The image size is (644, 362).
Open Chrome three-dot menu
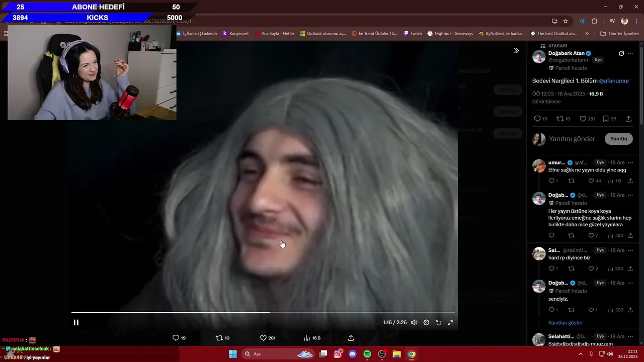pos(635,21)
